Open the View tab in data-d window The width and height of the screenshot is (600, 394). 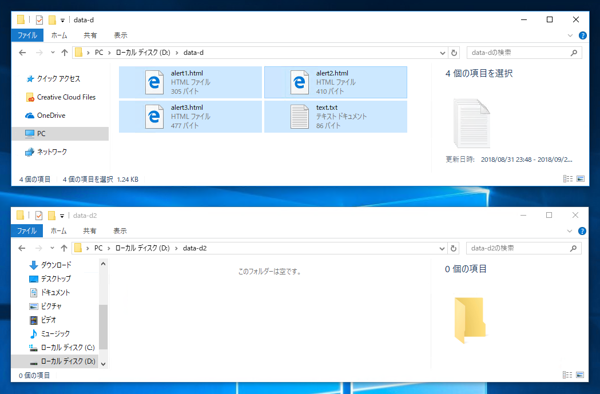(x=121, y=35)
